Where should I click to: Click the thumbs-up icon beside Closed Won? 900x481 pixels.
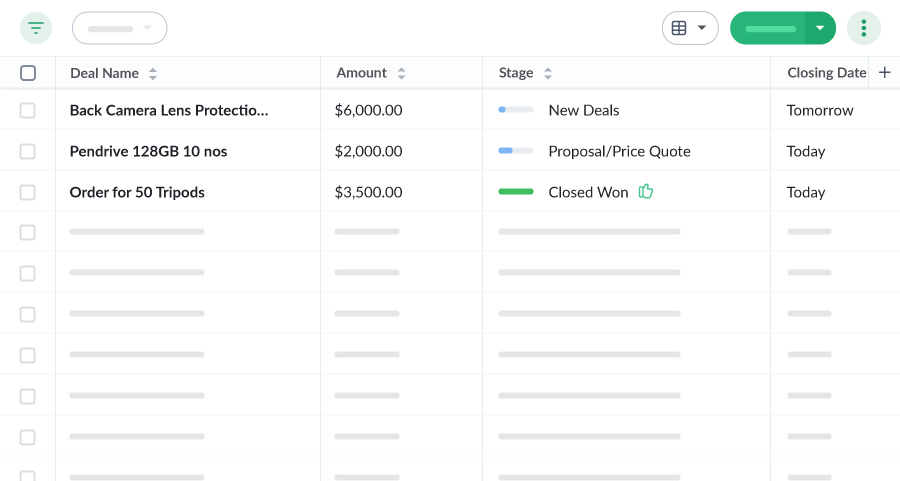(x=646, y=192)
